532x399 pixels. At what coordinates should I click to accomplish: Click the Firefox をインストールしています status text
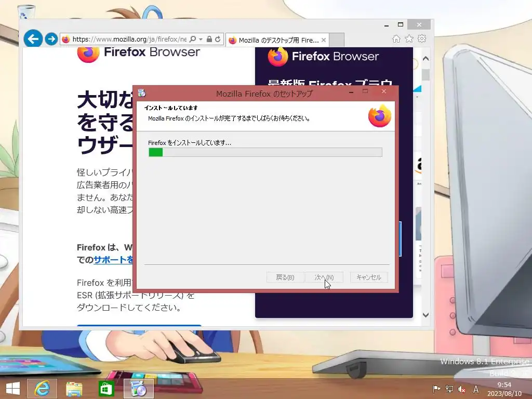(x=190, y=143)
